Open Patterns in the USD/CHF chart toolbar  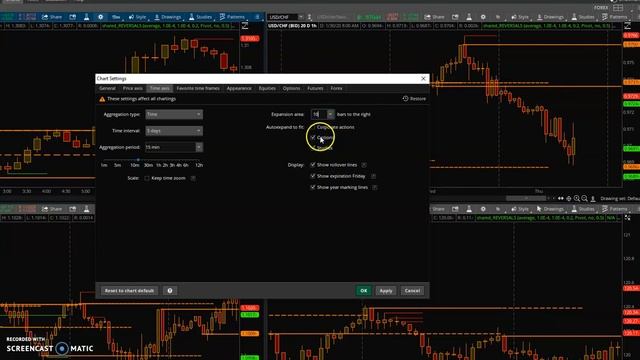tap(614, 17)
